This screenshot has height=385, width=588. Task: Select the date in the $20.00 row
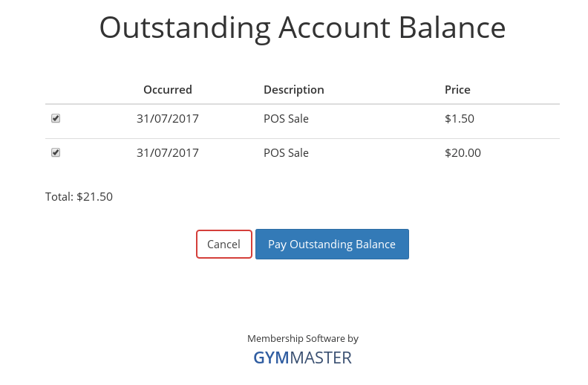point(168,153)
